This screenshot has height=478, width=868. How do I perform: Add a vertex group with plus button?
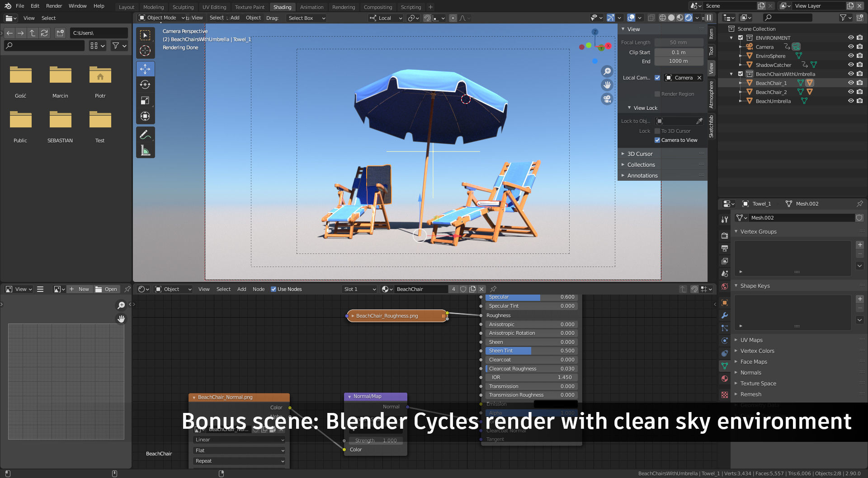pos(860,245)
